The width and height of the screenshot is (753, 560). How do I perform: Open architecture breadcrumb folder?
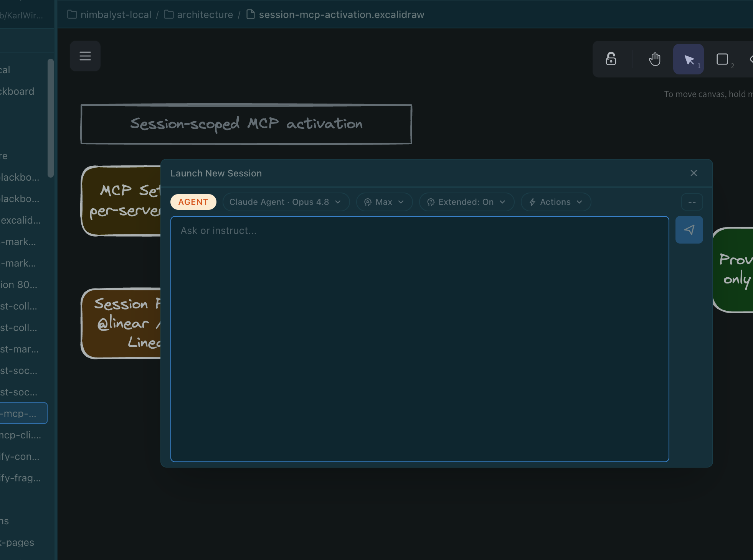click(205, 15)
